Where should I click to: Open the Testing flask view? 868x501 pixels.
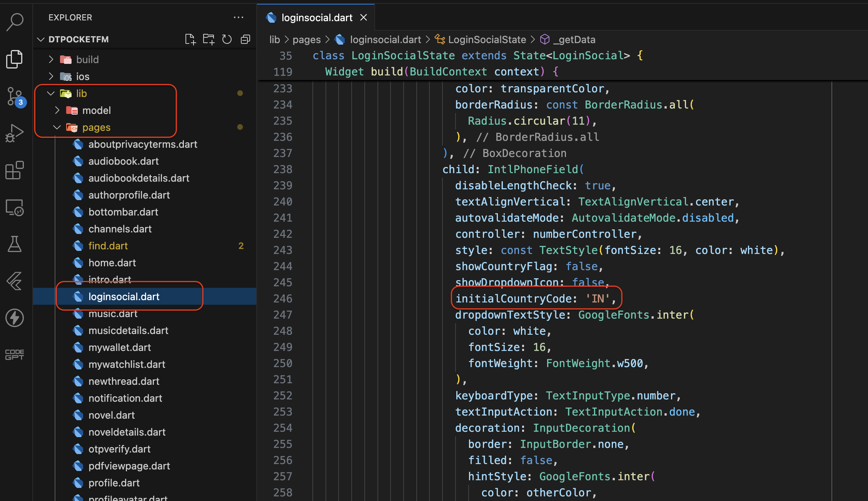(x=15, y=244)
